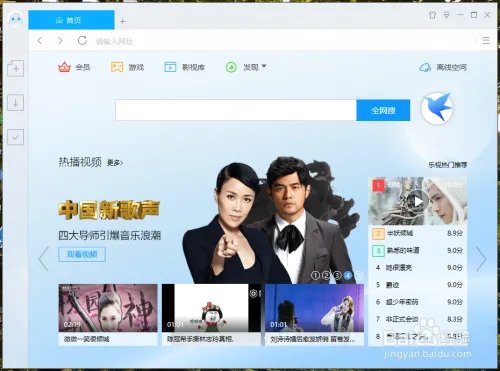Open 影视库 video library

coord(184,67)
